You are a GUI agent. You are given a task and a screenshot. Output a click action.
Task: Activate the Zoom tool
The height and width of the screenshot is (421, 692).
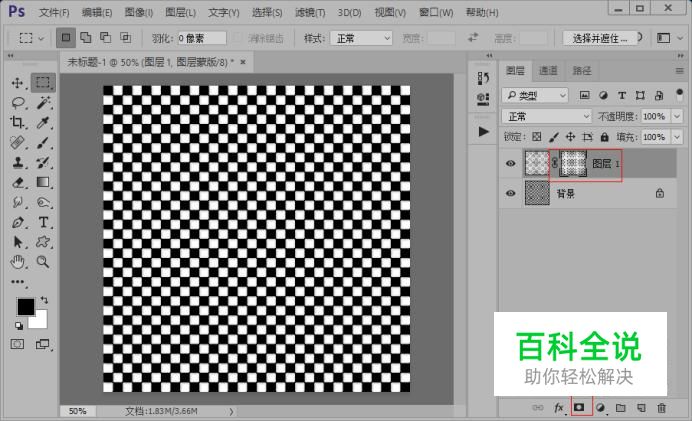43,262
